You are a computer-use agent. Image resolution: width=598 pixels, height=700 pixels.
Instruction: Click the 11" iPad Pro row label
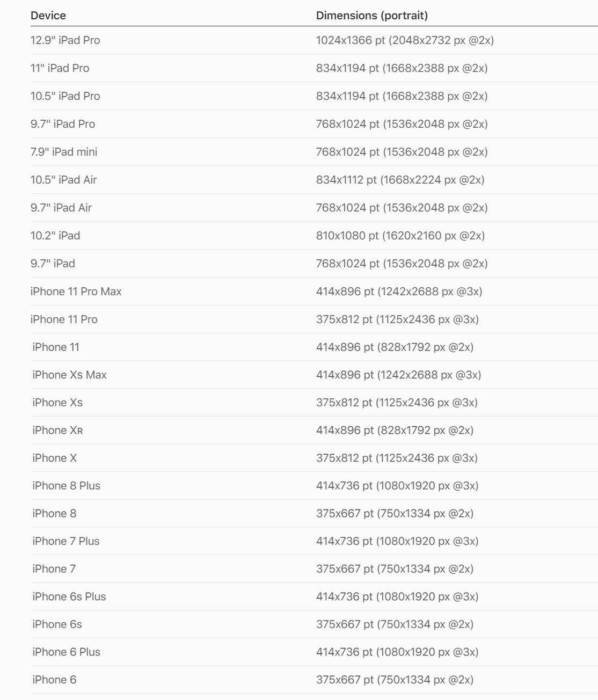60,68
